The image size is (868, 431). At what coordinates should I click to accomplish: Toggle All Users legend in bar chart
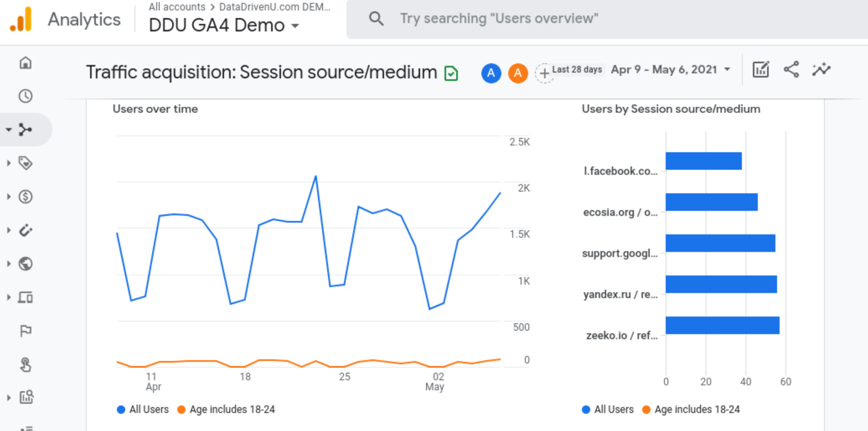608,409
